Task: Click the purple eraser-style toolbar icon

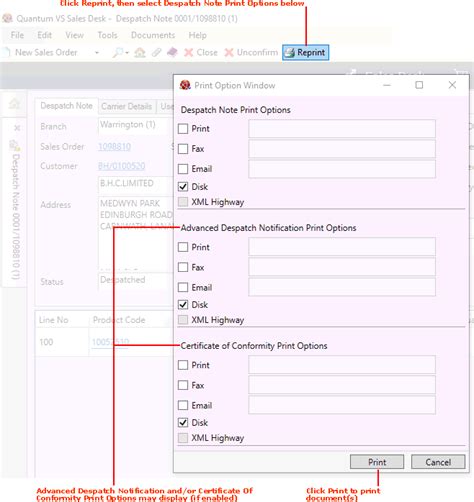Action: click(x=172, y=52)
